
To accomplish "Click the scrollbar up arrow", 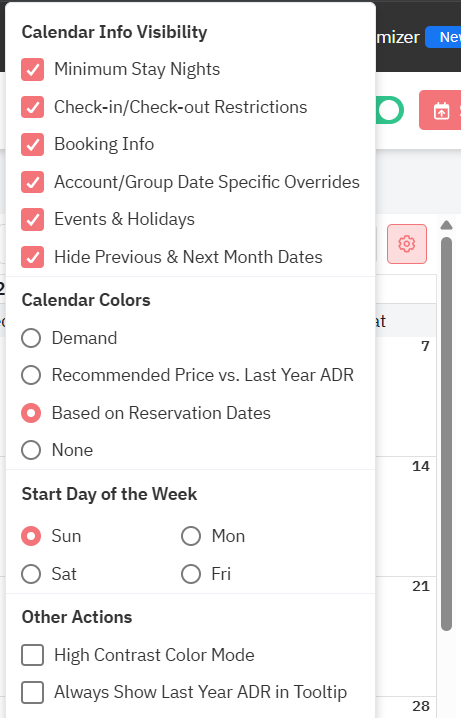I will (x=446, y=225).
